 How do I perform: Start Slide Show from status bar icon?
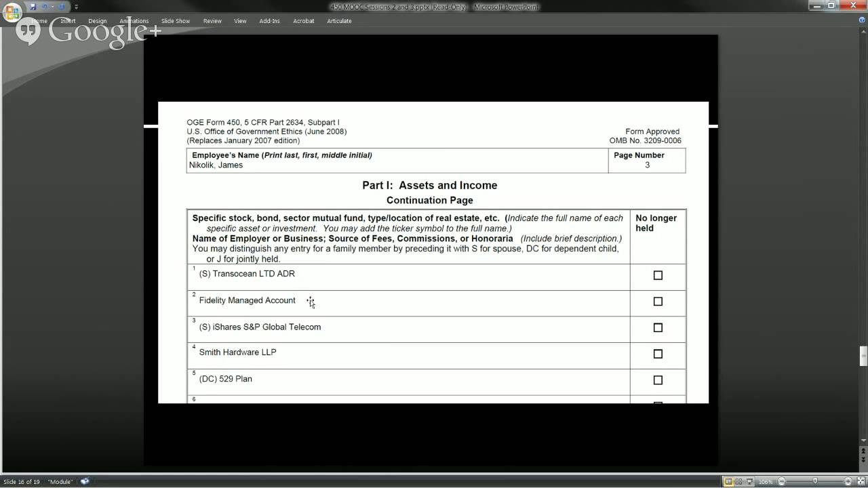749,481
